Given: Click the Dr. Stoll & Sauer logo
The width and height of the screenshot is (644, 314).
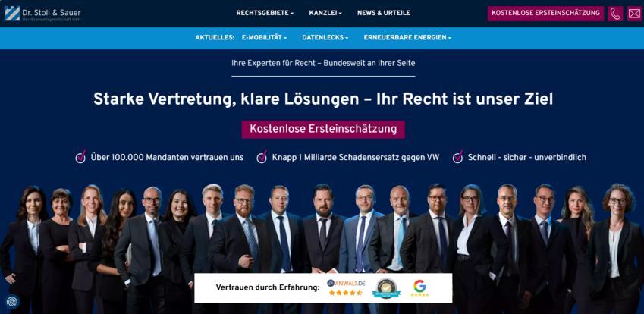Looking at the screenshot, I should coord(42,14).
